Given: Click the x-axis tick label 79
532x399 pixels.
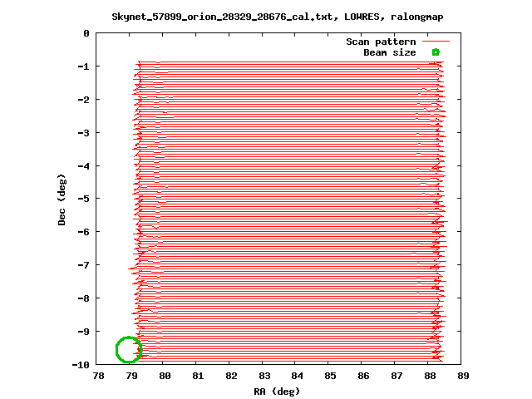Looking at the screenshot, I should click(131, 376).
